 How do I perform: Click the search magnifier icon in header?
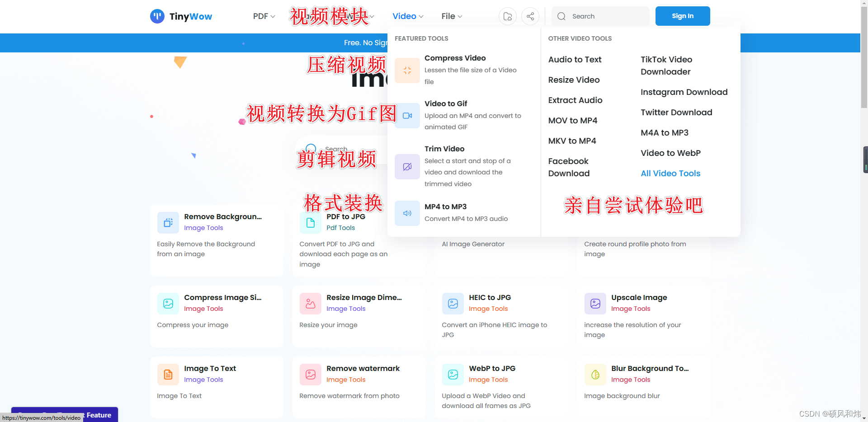click(x=561, y=16)
